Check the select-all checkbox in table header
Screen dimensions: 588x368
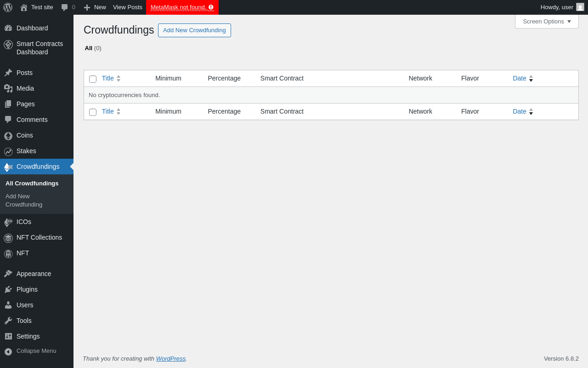pos(93,79)
